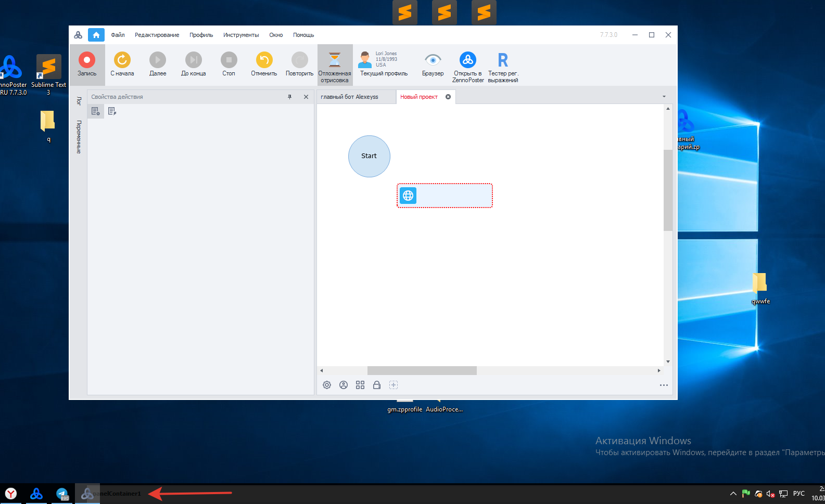Image resolution: width=825 pixels, height=504 pixels.
Task: Undo the last action with Отменить
Action: tap(264, 64)
